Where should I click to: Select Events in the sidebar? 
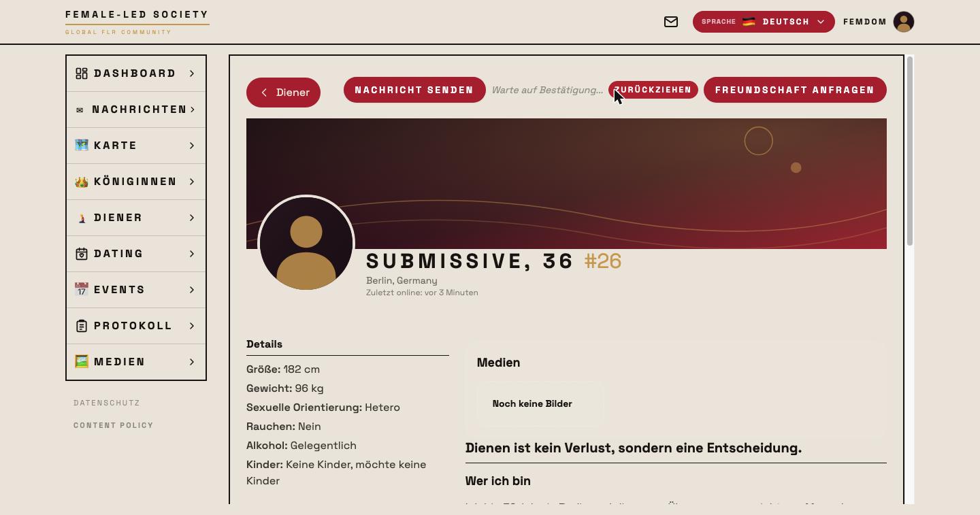click(x=136, y=290)
